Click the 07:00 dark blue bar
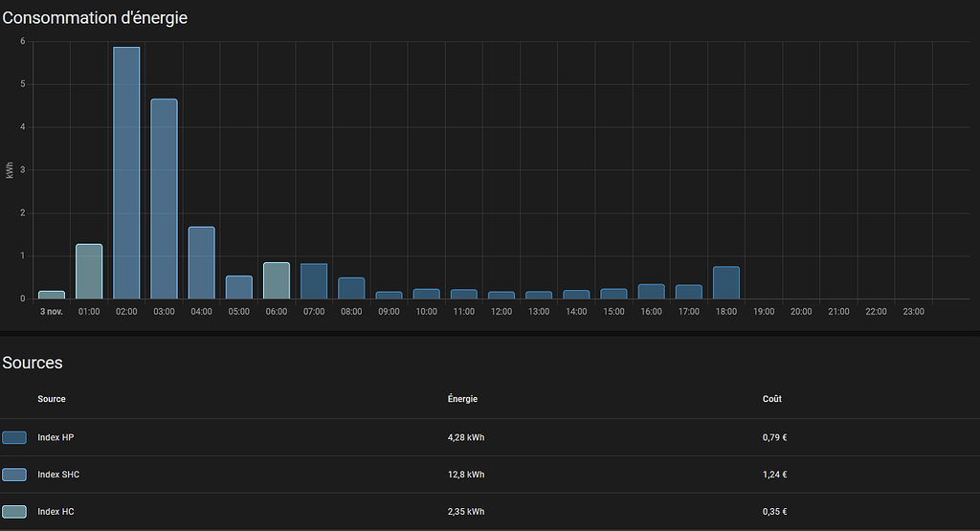The height and width of the screenshot is (531, 980). tap(314, 281)
